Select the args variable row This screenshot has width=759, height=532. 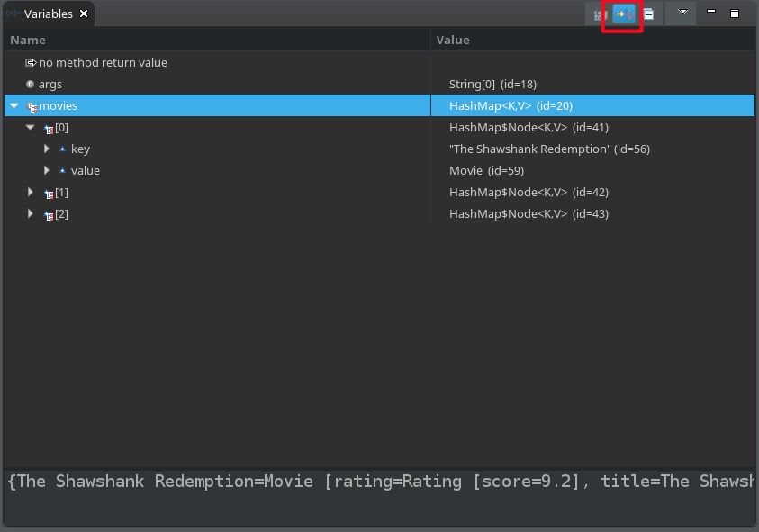50,85
